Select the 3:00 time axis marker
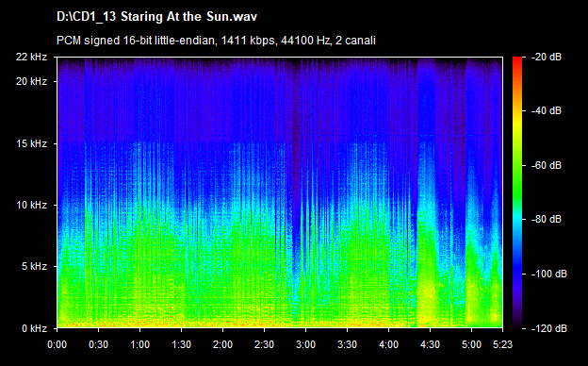Screen dimensions: 588x366 click(305, 344)
